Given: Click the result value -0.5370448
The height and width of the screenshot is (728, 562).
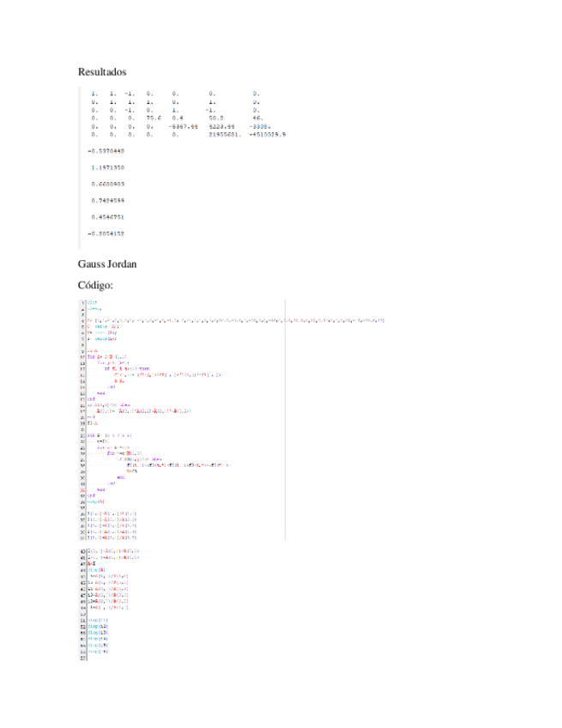Looking at the screenshot, I should coord(106,151).
